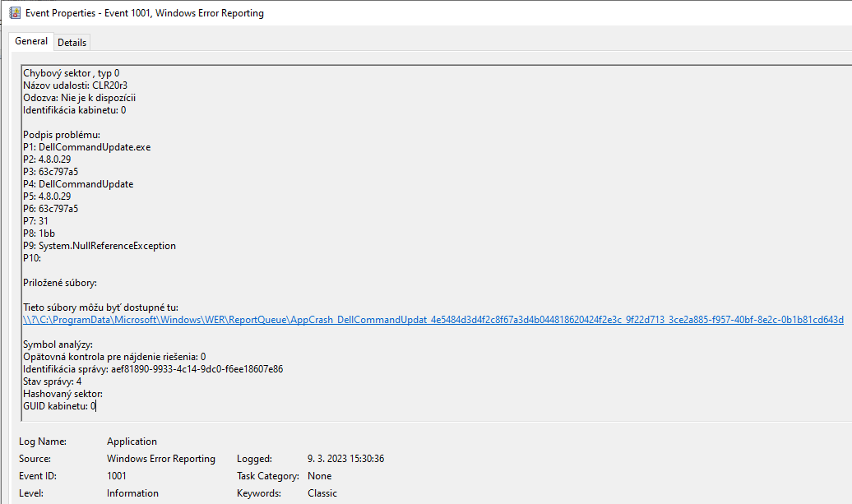
Task: Switch to the Details tab
Action: 72,43
